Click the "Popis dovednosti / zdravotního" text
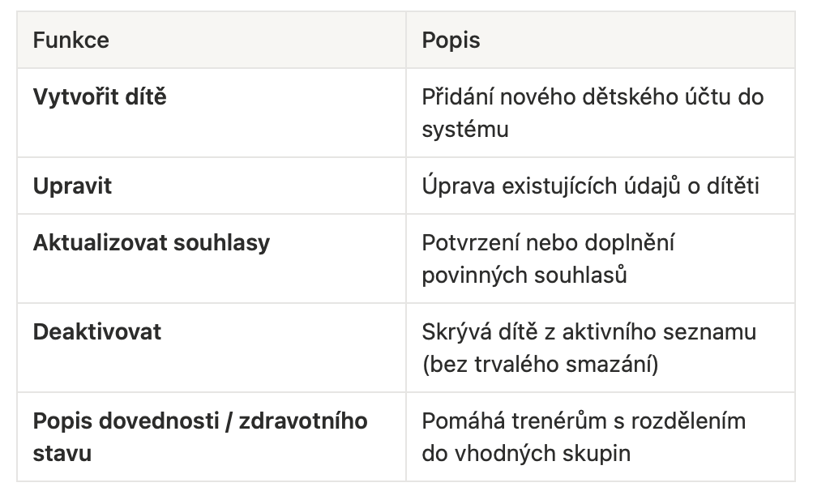 coord(200,421)
